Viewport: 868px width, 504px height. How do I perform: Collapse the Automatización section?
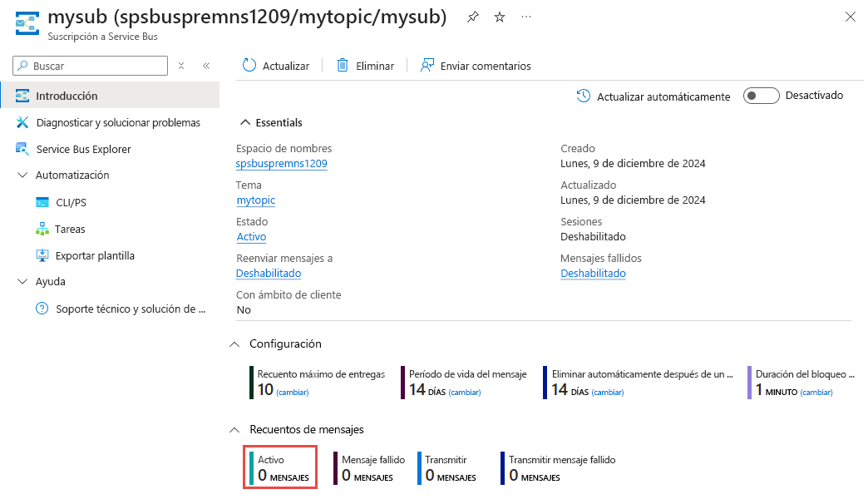(22, 175)
